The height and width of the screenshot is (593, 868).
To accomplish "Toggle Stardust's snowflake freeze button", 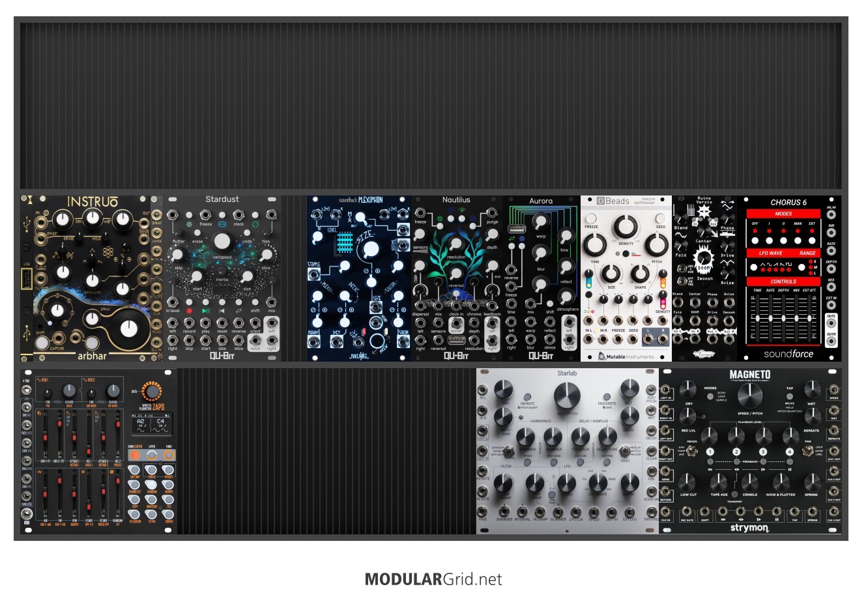I will tap(189, 214).
